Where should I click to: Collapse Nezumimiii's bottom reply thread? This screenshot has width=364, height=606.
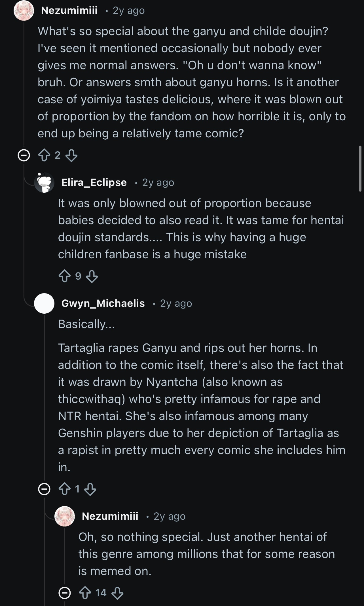point(65,593)
